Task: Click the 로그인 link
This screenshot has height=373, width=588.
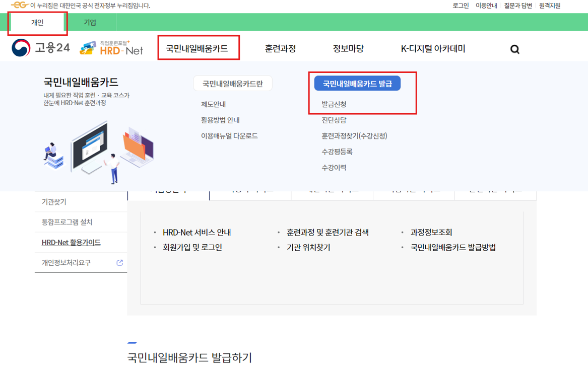Action: (x=461, y=6)
